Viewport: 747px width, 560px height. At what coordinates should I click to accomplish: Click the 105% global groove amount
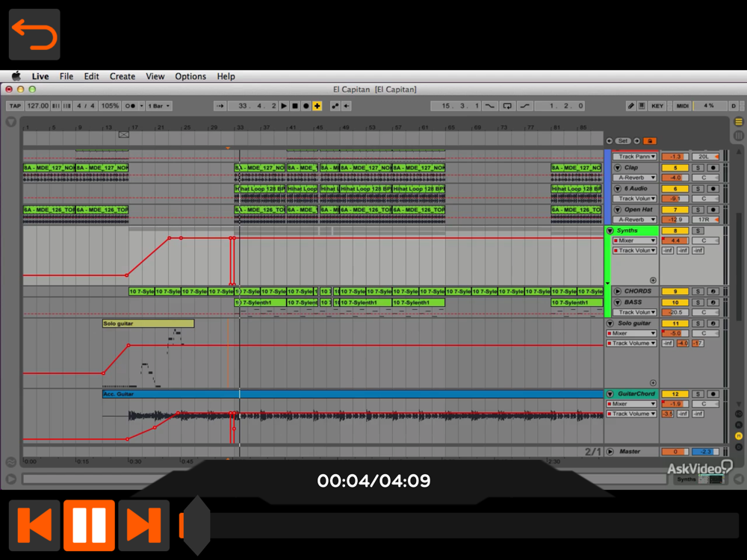click(x=110, y=106)
